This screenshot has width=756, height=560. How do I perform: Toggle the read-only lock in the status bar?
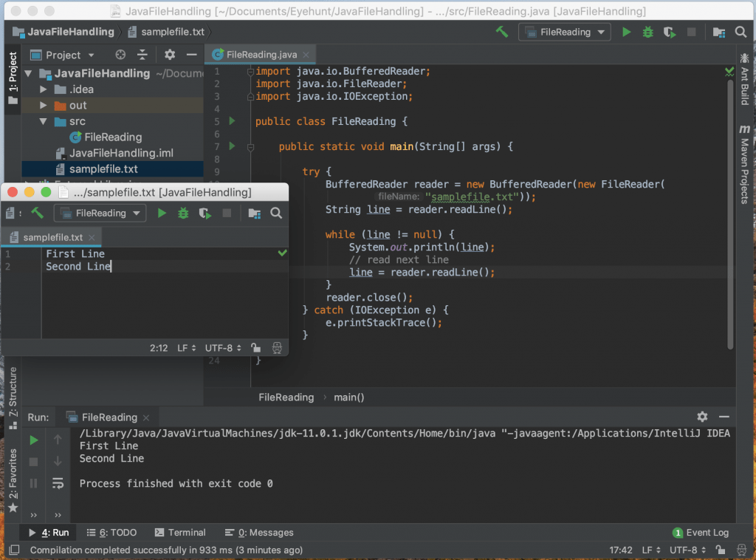[721, 550]
